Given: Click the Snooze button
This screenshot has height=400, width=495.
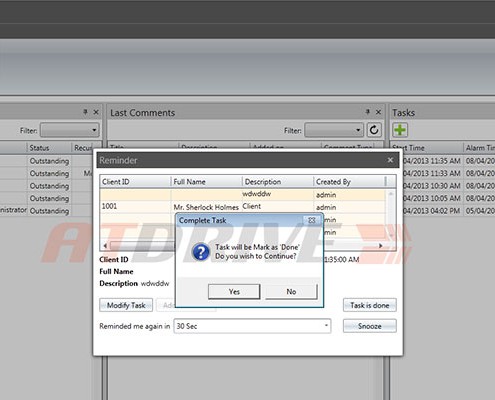Looking at the screenshot, I should [370, 326].
